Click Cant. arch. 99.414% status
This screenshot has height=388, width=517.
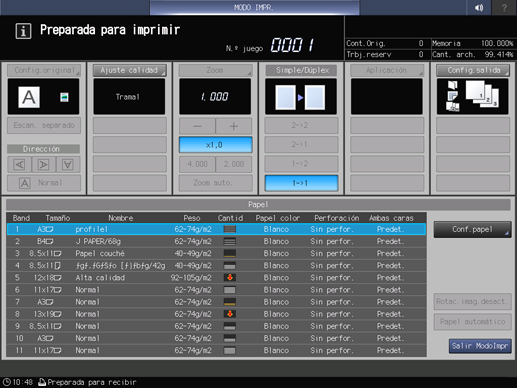473,54
